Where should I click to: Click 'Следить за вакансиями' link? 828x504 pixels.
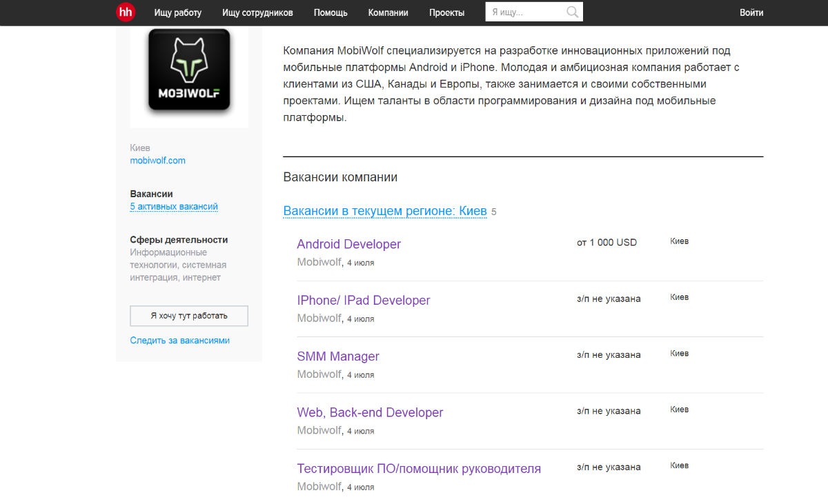pos(179,341)
